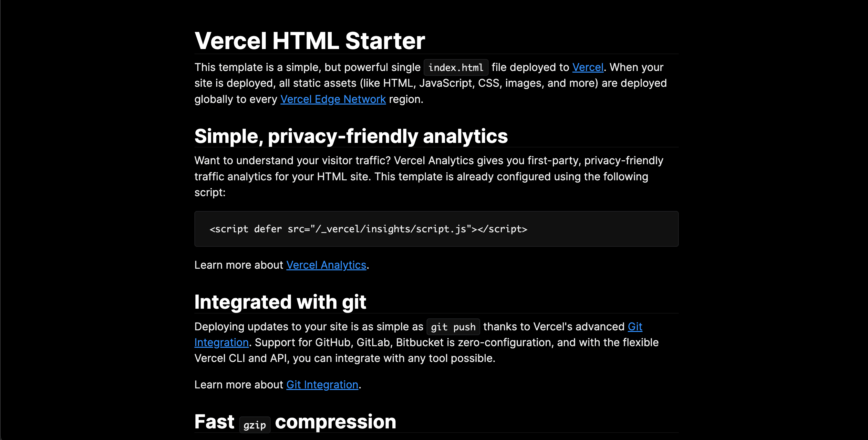This screenshot has height=440, width=868.
Task: Click inside the script defer code block
Action: click(x=436, y=229)
